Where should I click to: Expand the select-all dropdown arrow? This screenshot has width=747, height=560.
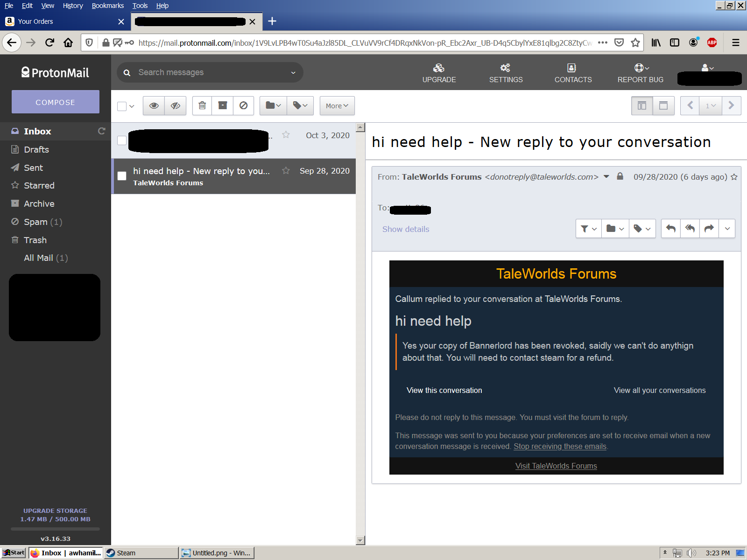132,106
